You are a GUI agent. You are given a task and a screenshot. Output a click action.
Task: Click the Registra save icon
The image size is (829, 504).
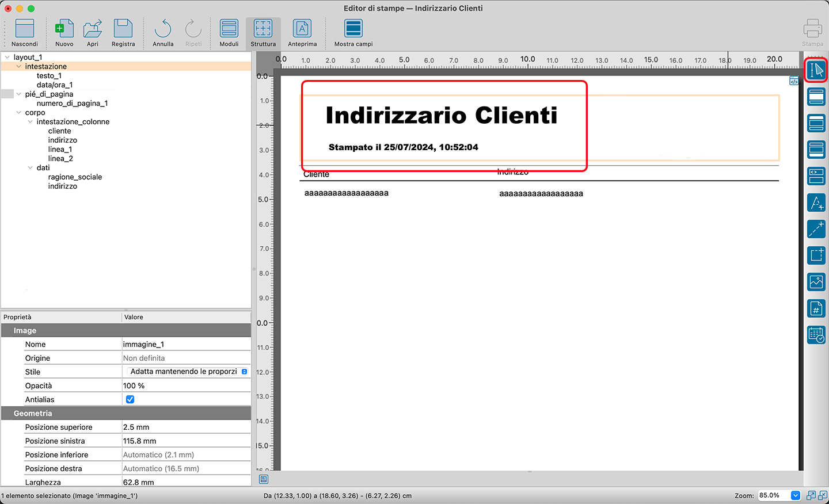(123, 33)
